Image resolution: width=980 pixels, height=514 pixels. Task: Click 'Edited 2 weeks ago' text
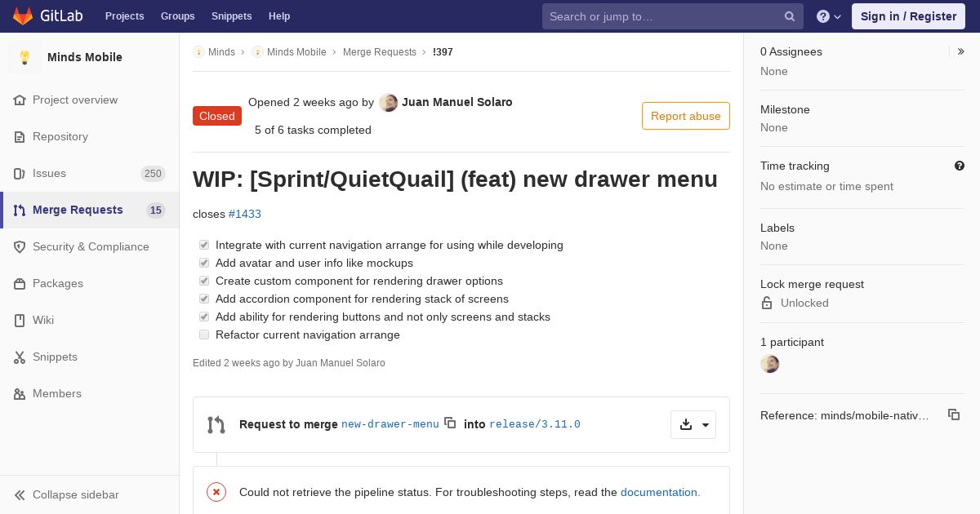point(289,363)
